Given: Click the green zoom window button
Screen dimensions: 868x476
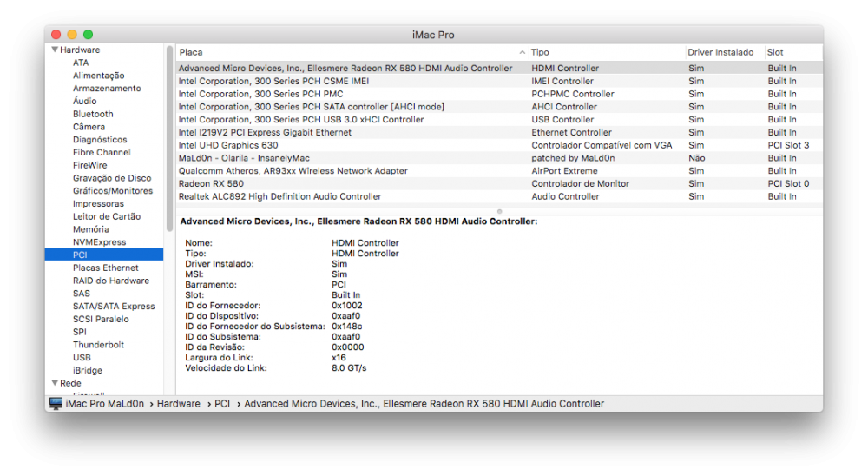Looking at the screenshot, I should coord(88,35).
